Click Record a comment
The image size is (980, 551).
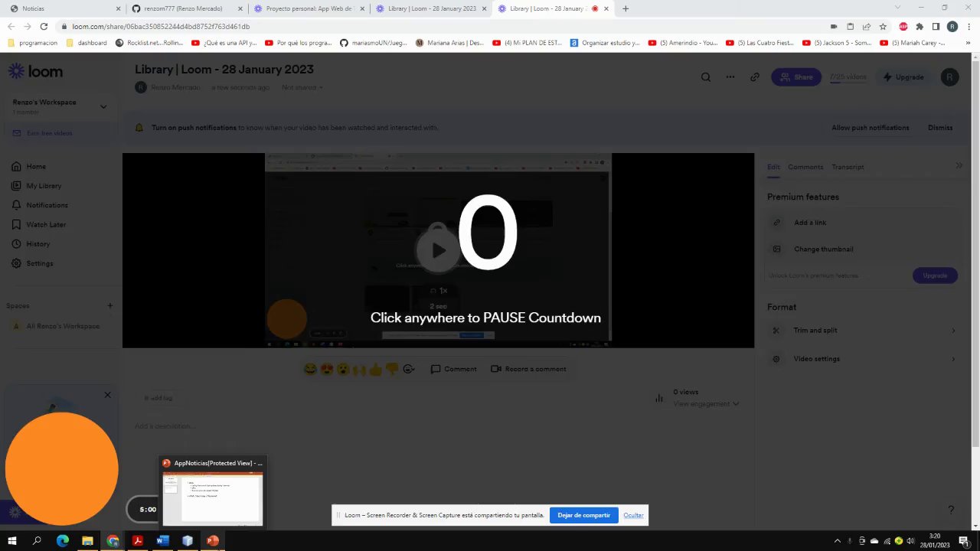coord(528,369)
